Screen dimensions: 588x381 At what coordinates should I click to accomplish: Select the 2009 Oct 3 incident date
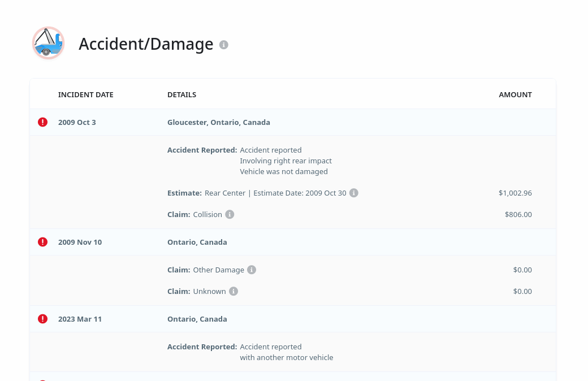pyautogui.click(x=77, y=122)
